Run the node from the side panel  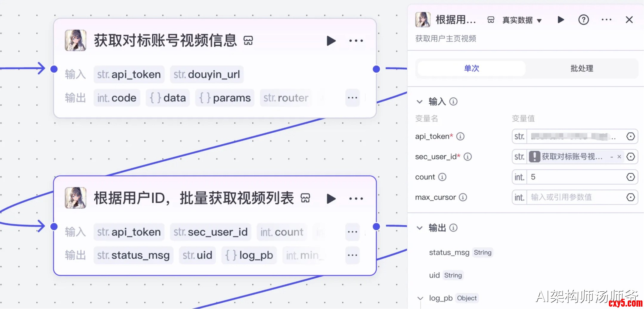click(561, 20)
